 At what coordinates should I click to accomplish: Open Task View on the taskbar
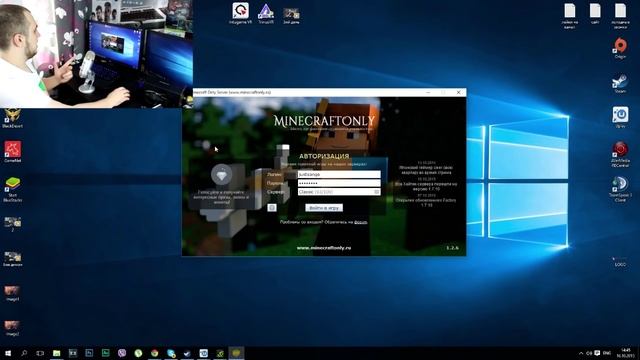(x=40, y=353)
